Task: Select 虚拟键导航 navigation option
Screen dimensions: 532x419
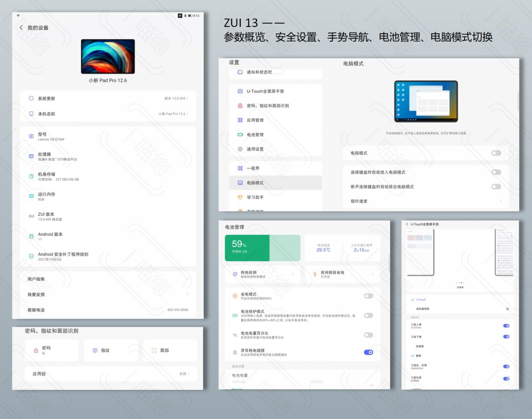Action: (x=423, y=309)
